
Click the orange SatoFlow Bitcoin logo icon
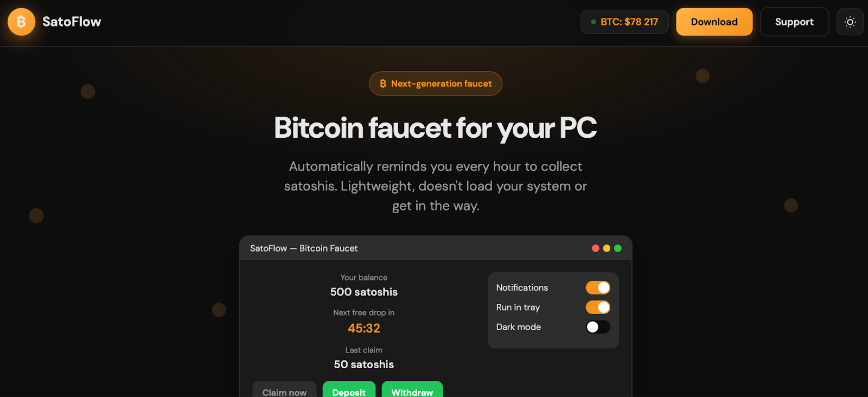pos(21,22)
